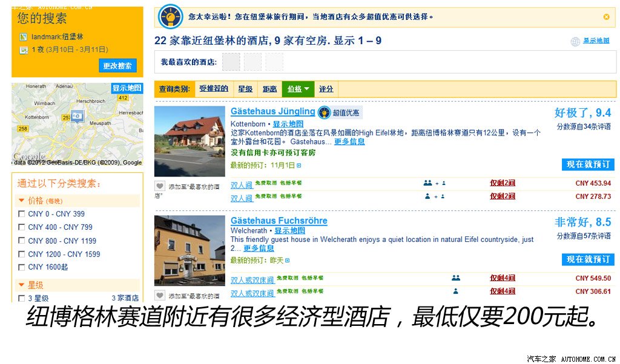Open 双人或双床间 room priced CNY 549.50
Viewport: 620px width, 364px height.
[252, 279]
